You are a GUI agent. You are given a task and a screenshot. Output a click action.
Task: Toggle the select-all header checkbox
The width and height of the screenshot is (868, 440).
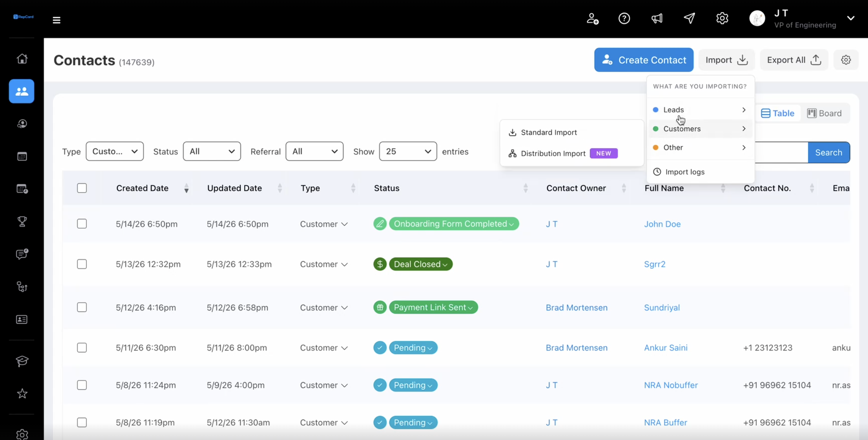(x=82, y=188)
